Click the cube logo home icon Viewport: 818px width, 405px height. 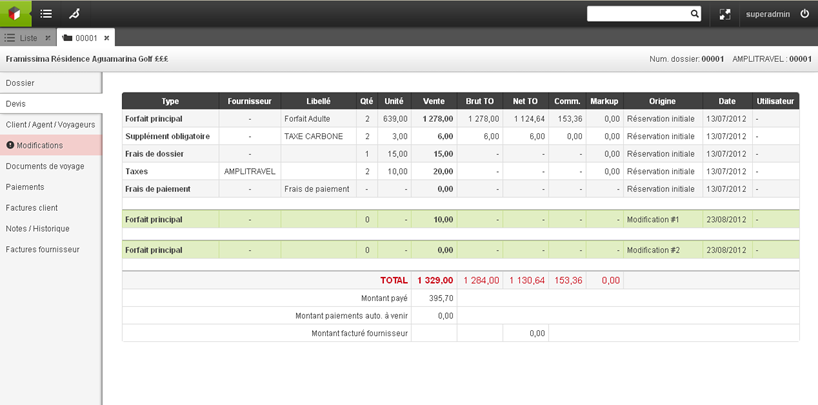pos(15,13)
